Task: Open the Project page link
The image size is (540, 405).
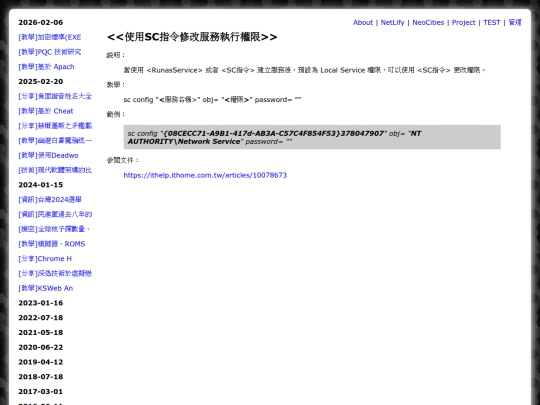Action: click(463, 23)
